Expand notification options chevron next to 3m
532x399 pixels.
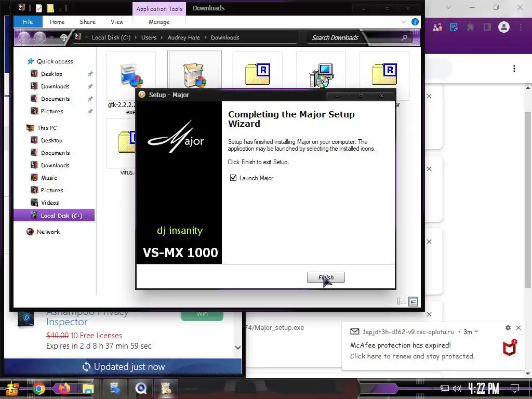click(x=476, y=331)
